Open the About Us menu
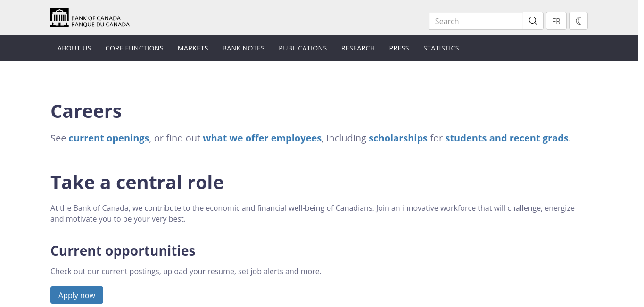 pos(74,48)
